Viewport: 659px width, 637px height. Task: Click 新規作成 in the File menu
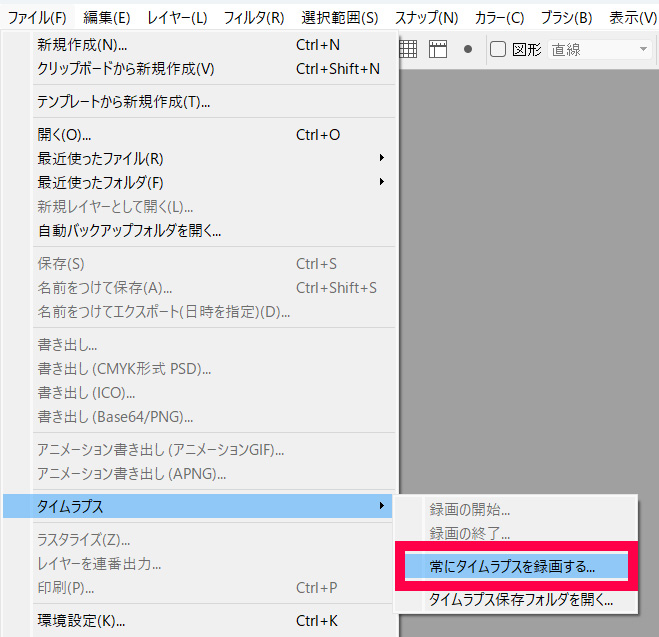[x=82, y=45]
